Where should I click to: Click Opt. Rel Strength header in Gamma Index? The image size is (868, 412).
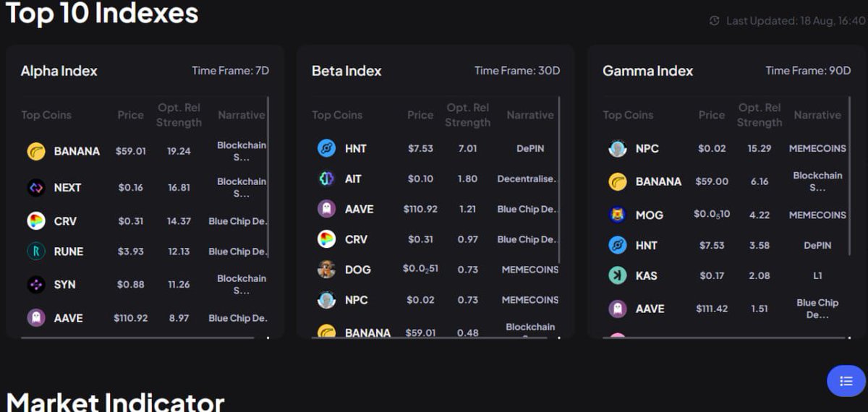coord(759,115)
